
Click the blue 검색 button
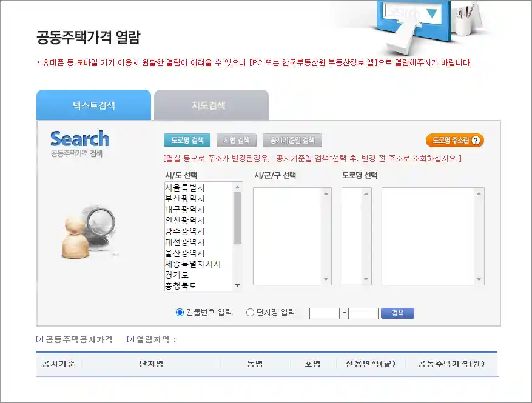pos(398,313)
